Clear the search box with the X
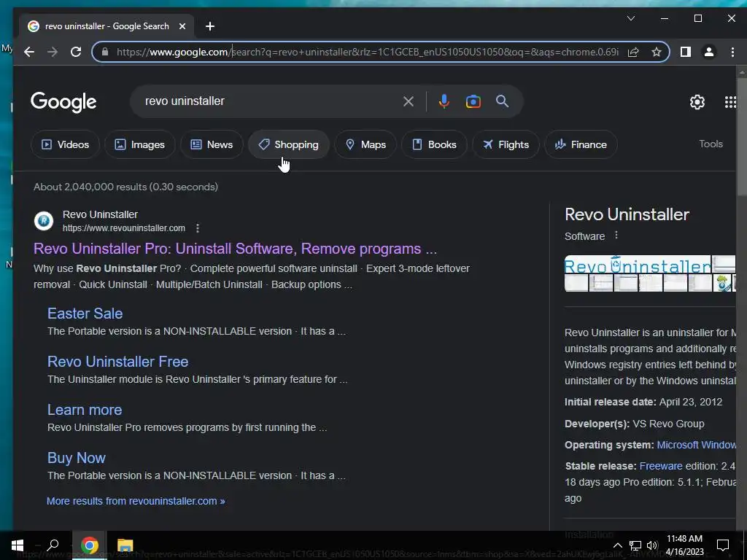The width and height of the screenshot is (747, 560). coord(409,101)
